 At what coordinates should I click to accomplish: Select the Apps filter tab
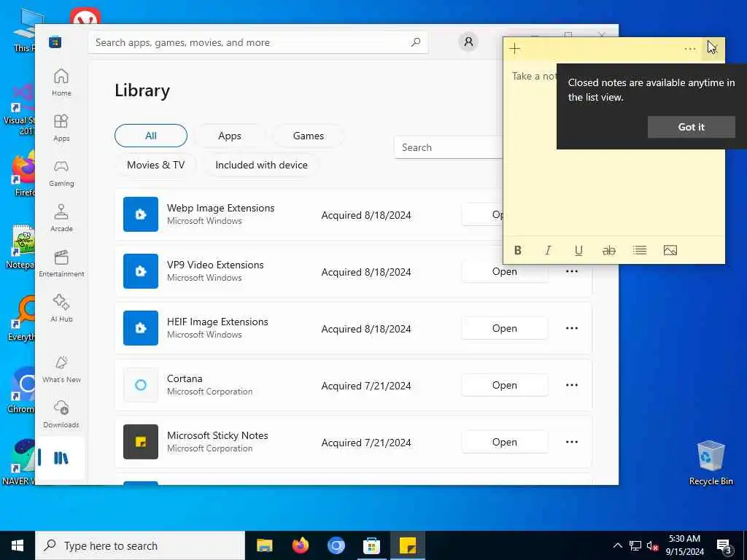click(x=230, y=136)
